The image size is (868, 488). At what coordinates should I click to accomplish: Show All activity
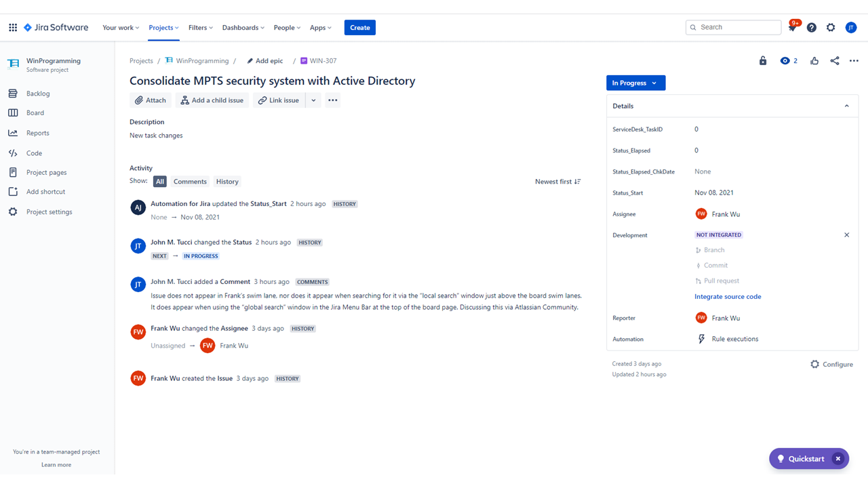tap(160, 182)
